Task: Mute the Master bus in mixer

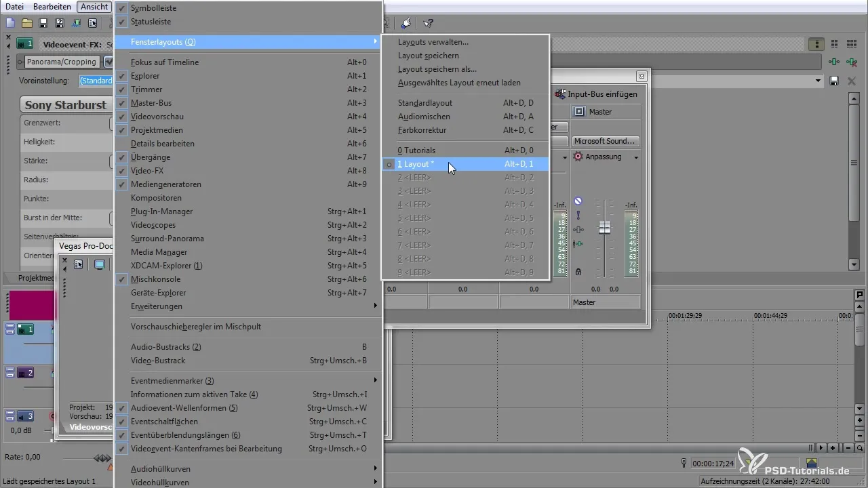Action: 578,201
